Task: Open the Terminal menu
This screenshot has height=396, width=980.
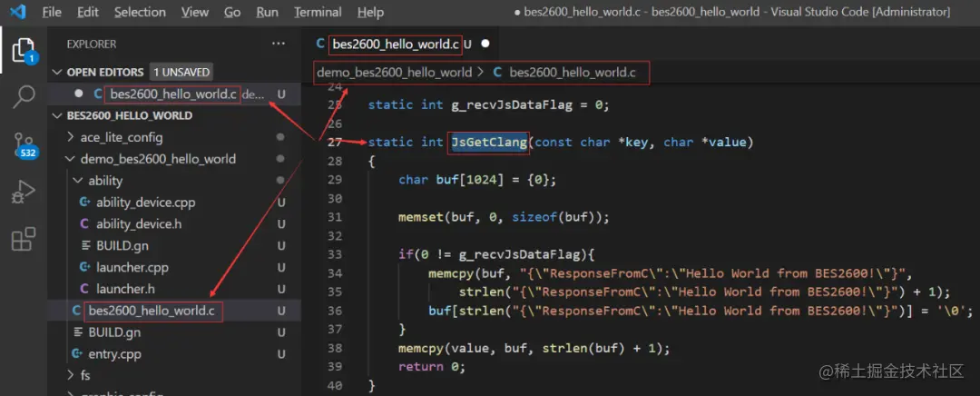Action: (318, 12)
